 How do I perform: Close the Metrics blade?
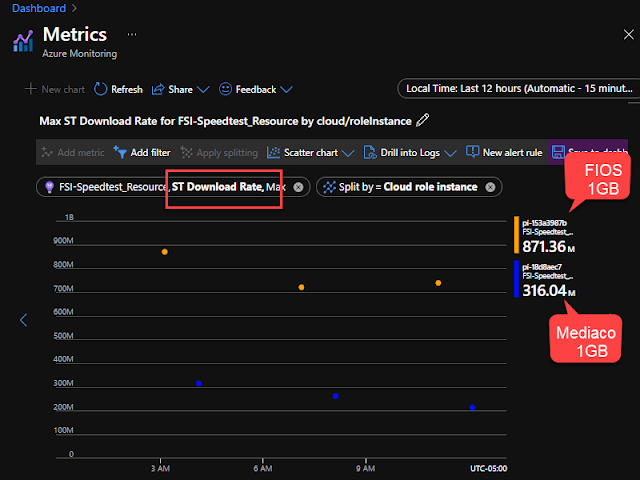pyautogui.click(x=629, y=34)
